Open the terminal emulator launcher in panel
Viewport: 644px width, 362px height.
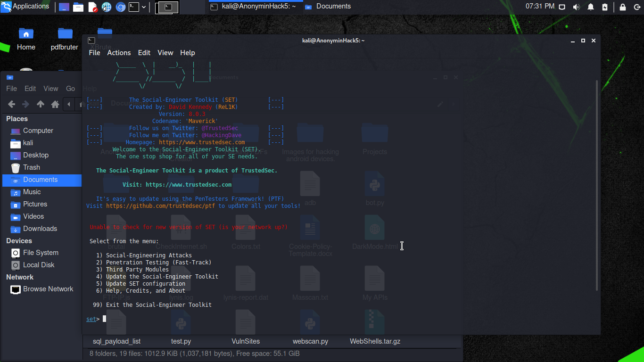tap(134, 7)
